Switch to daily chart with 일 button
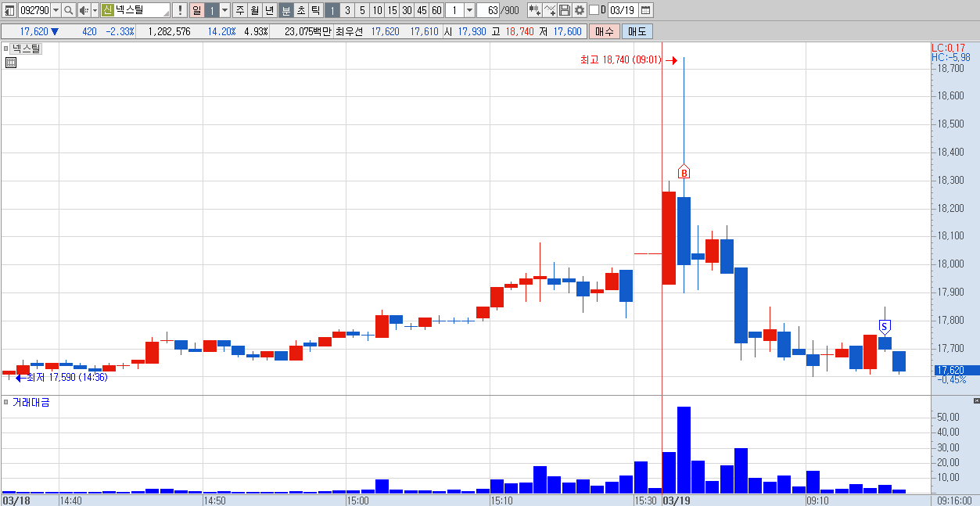 click(x=196, y=10)
